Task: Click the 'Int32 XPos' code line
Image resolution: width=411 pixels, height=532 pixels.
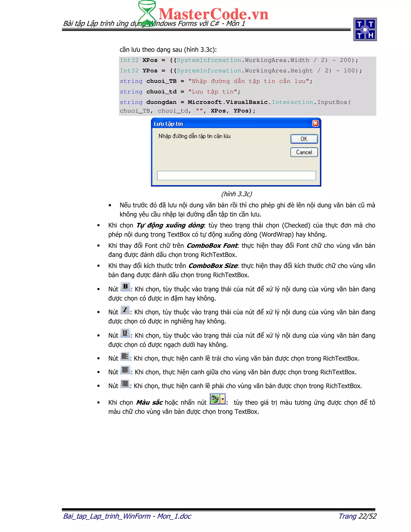Action: point(239,60)
